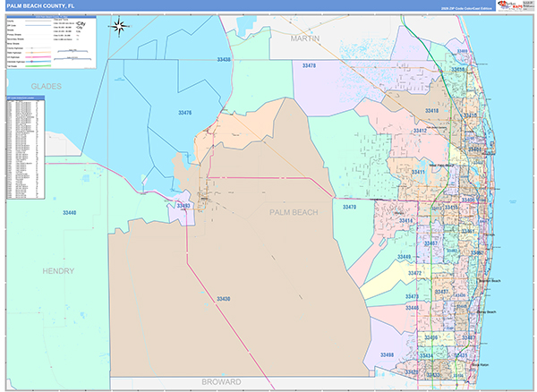Select the Palm Beach County, FL title

point(43,6)
